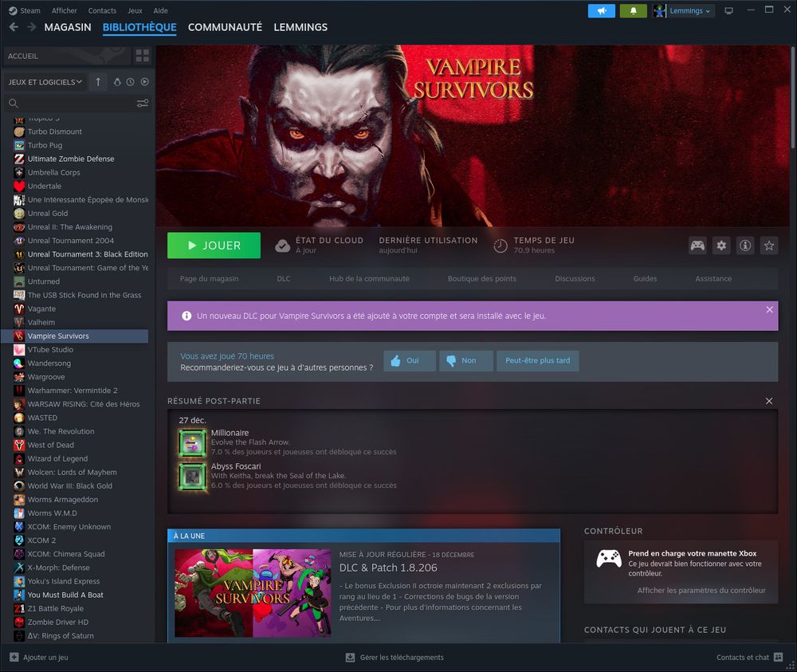Select Unturned in the library list
797x672 pixels.
(x=75, y=281)
